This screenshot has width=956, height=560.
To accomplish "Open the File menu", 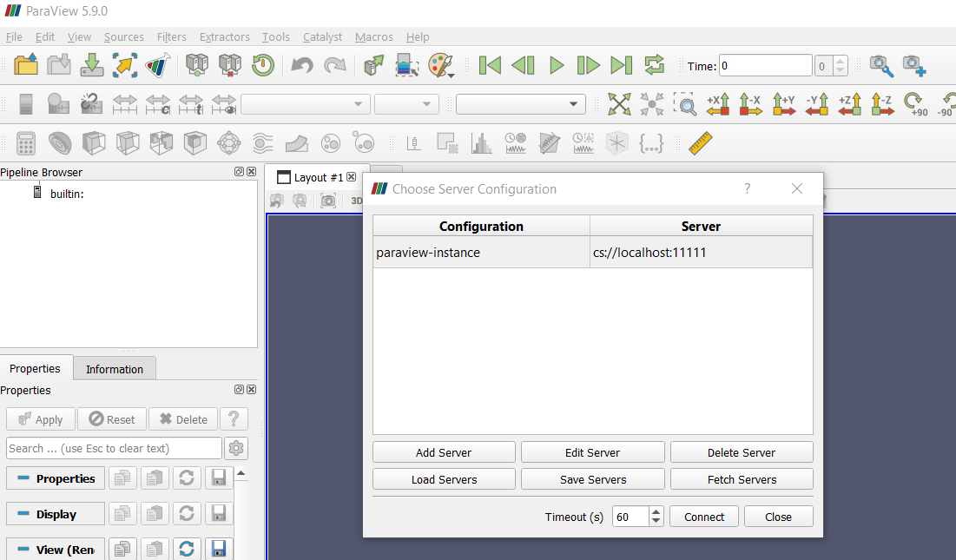I will [x=14, y=37].
